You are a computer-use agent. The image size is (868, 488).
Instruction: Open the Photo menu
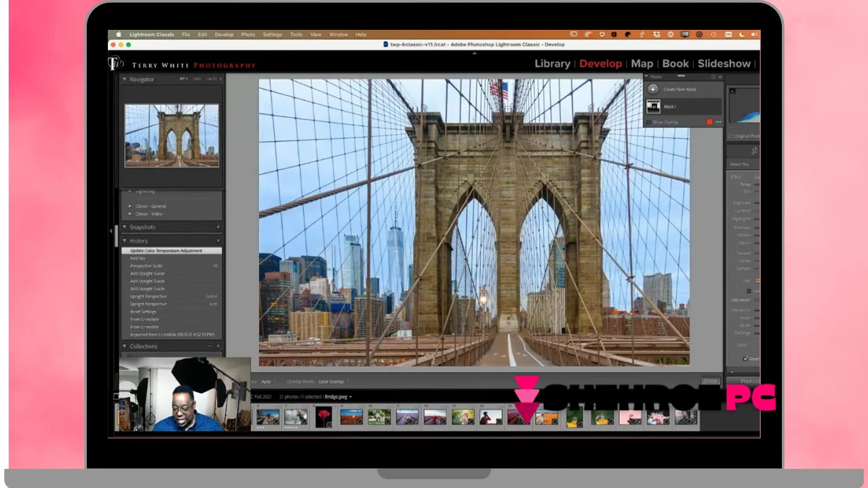[x=248, y=35]
